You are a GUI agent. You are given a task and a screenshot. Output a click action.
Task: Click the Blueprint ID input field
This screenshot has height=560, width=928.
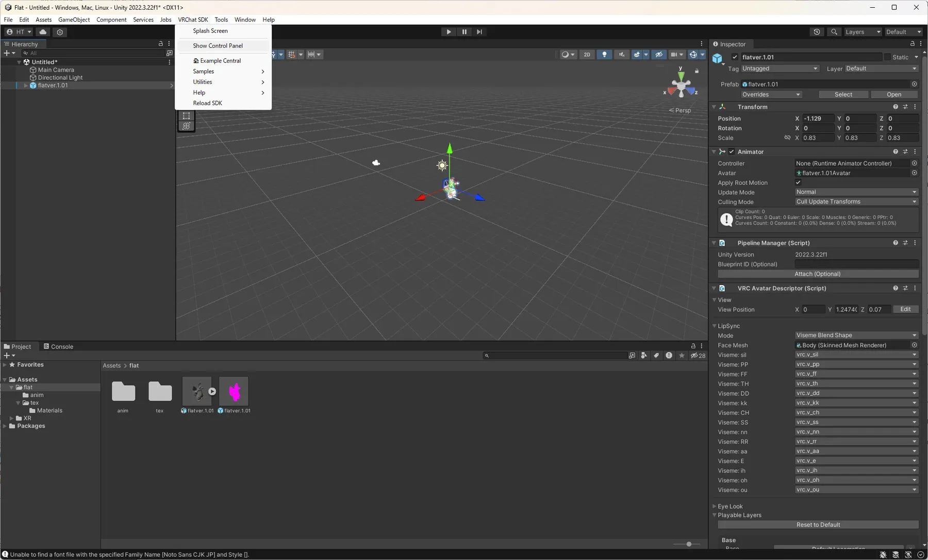coord(856,264)
